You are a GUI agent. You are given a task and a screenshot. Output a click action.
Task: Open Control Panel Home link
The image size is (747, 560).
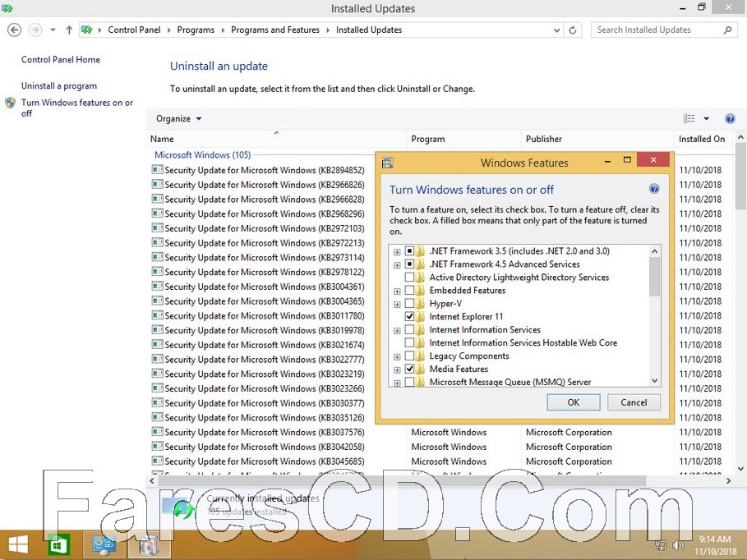pyautogui.click(x=61, y=59)
